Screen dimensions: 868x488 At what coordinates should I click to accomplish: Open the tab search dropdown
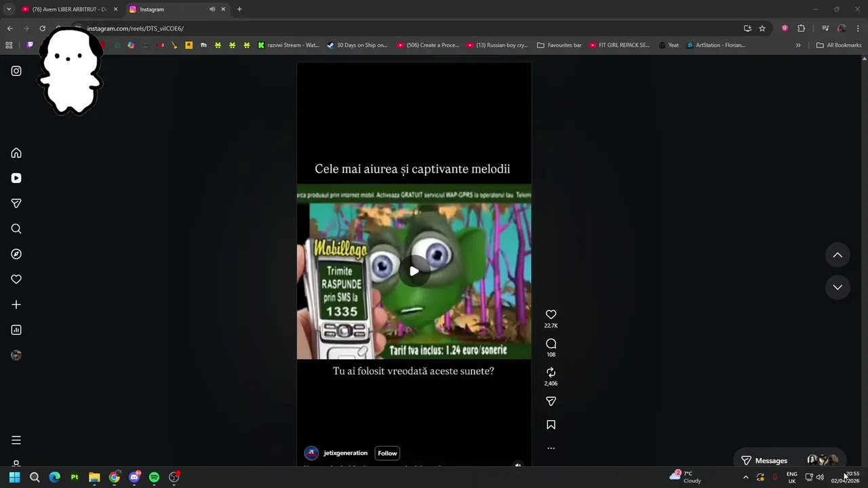coord(9,9)
